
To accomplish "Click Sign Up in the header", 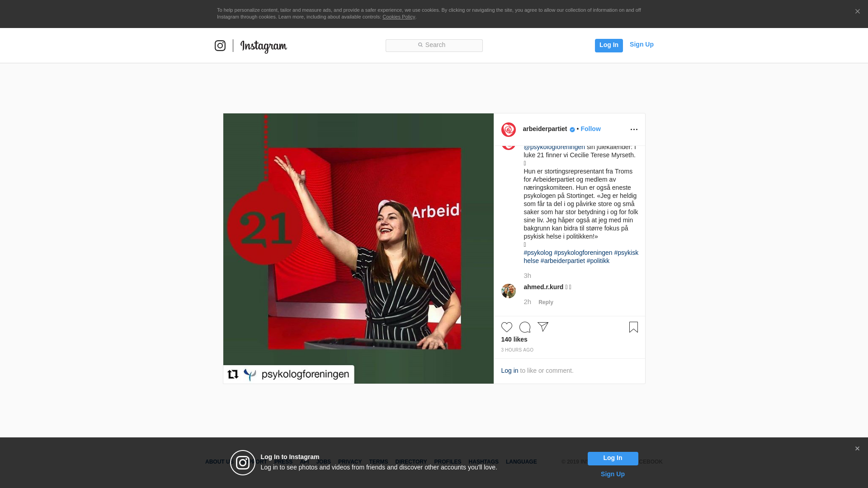I will (641, 44).
